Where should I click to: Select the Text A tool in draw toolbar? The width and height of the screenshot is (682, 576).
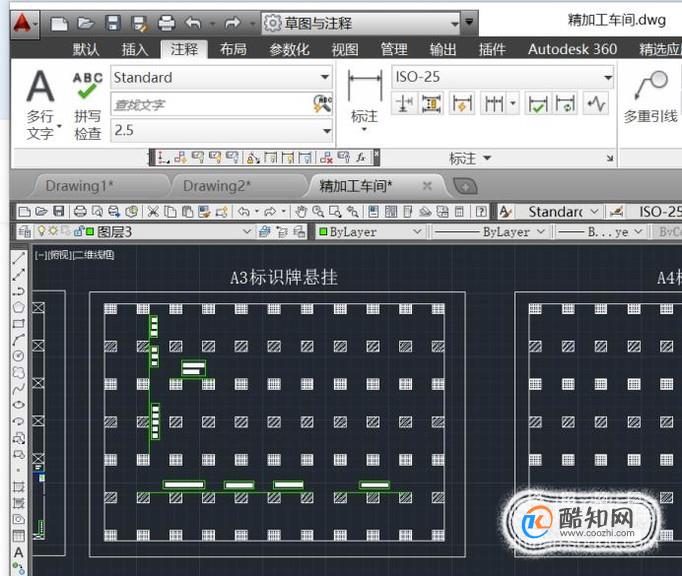pyautogui.click(x=18, y=553)
